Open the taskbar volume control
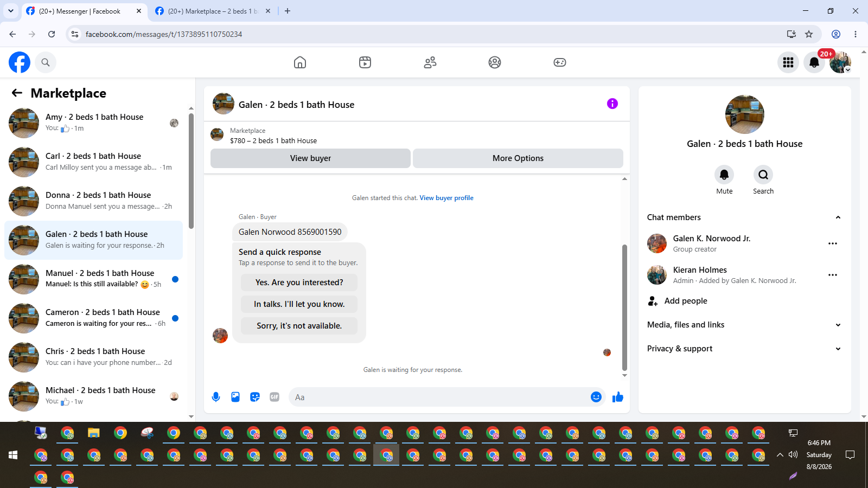 pos(793,455)
